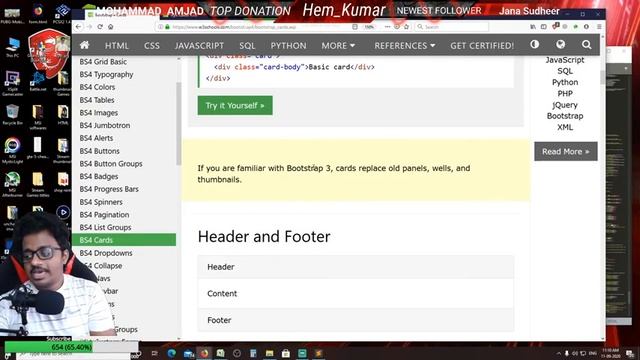Switch to Firefox in the taskbar
Viewport: 640px width, 360px height.
coord(204,353)
